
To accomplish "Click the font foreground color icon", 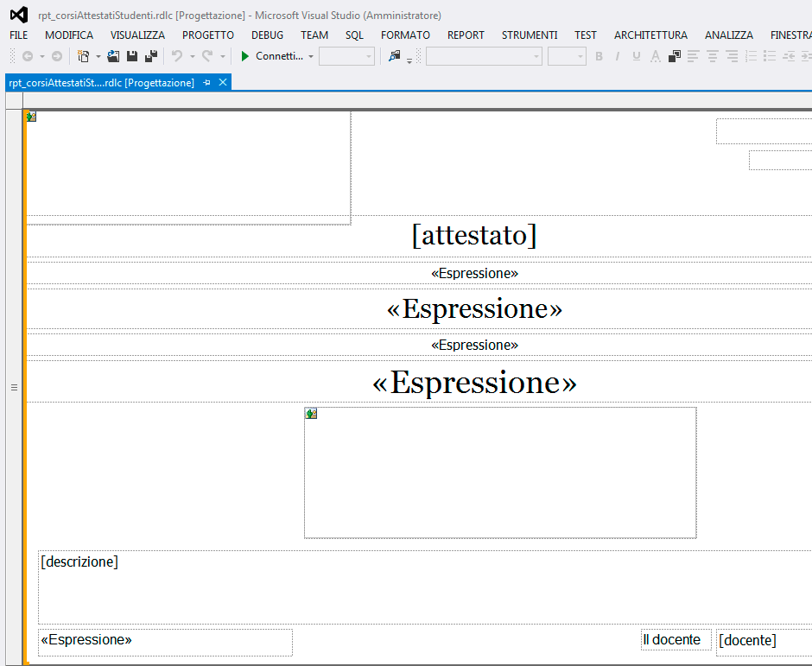I will (656, 56).
